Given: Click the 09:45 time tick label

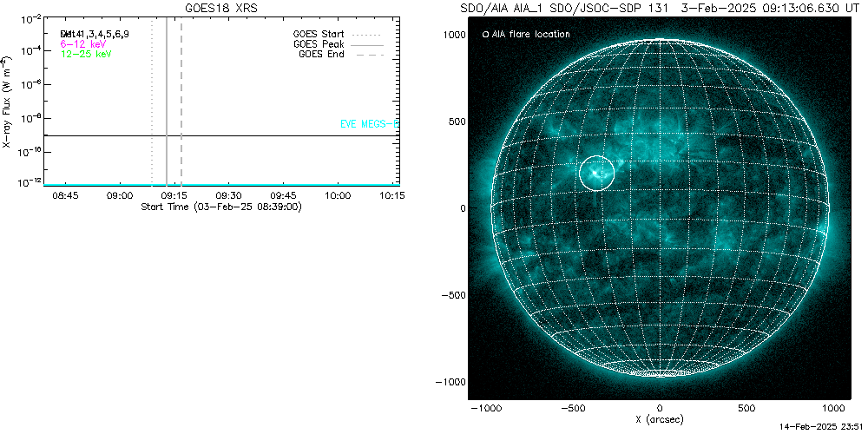Looking at the screenshot, I should (x=284, y=196).
